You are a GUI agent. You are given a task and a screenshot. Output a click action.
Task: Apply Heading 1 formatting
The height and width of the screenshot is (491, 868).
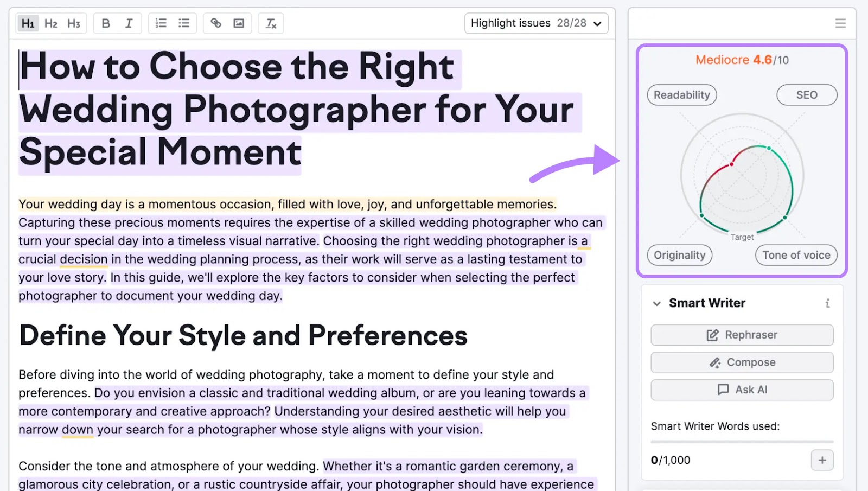(28, 23)
